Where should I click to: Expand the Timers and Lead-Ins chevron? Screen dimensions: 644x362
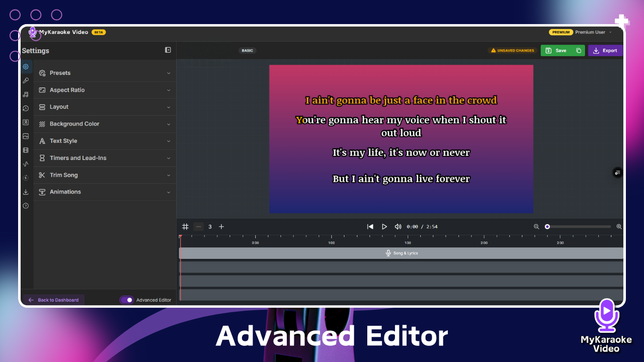(x=169, y=158)
